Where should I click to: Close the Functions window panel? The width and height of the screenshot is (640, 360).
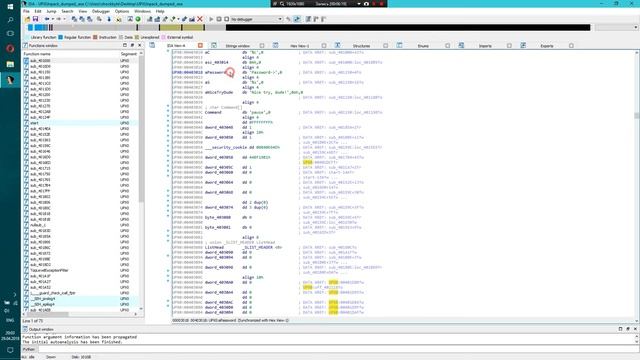tap(140, 45)
